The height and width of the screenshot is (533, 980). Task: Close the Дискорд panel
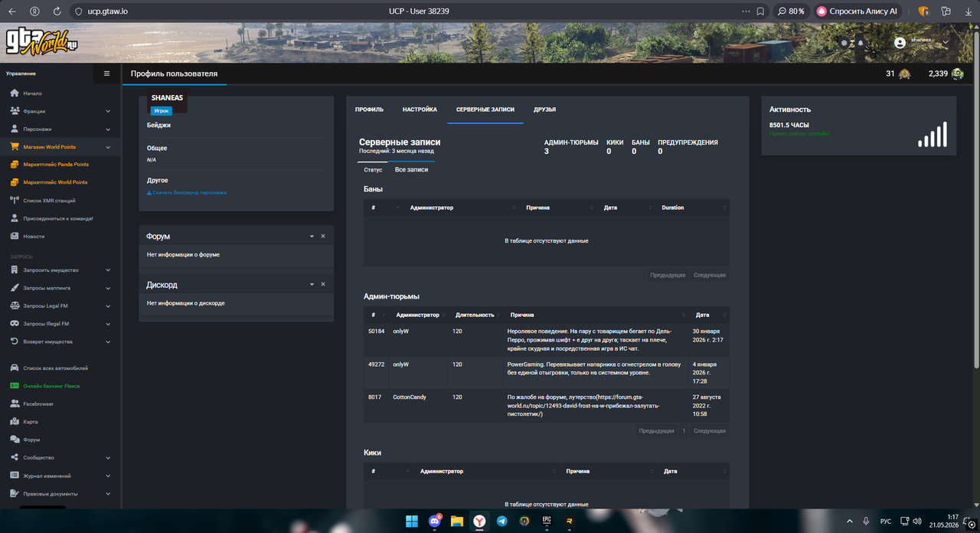coord(323,284)
